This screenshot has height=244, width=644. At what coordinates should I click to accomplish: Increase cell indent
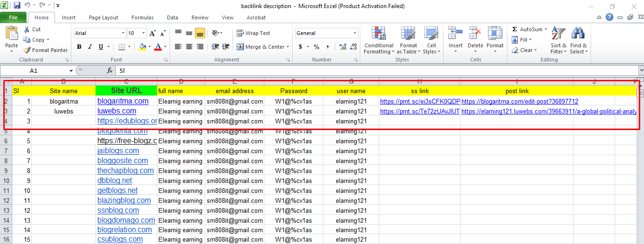point(226,47)
